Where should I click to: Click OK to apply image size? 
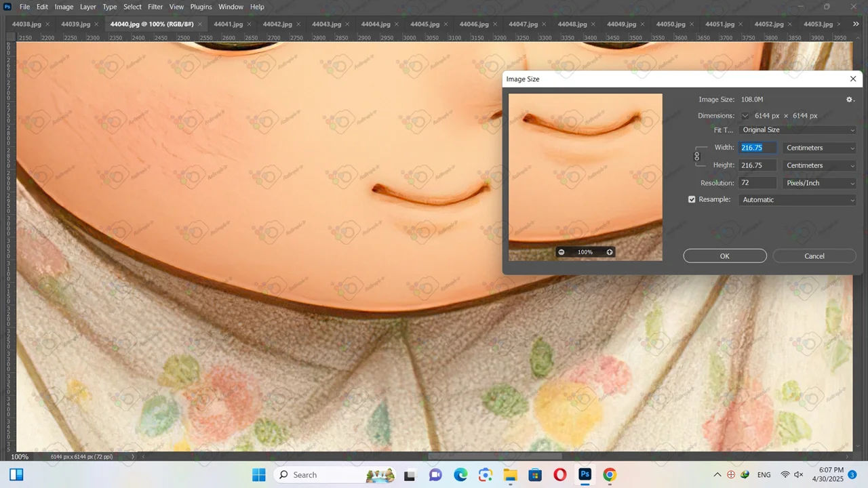click(724, 256)
